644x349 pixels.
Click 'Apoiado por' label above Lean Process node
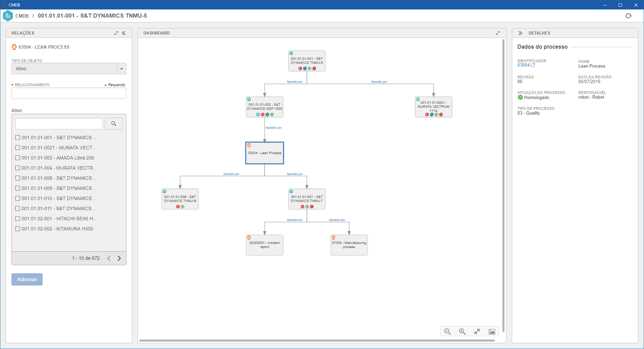click(x=273, y=128)
